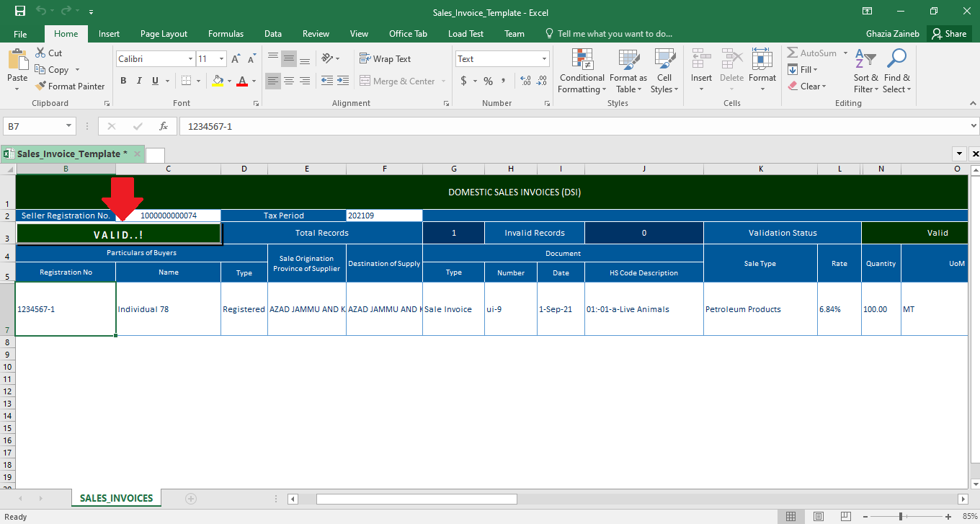Switch to the Insert ribbon tab
Screen dimensions: 980x524
[110, 34]
